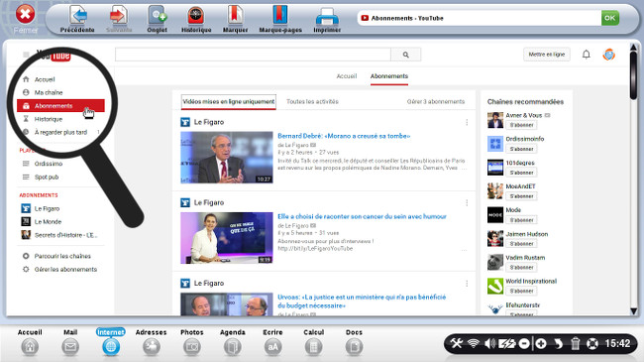The height and width of the screenshot is (362, 644).
Task: Open the Internet app in bottom dock
Action: 111,342
